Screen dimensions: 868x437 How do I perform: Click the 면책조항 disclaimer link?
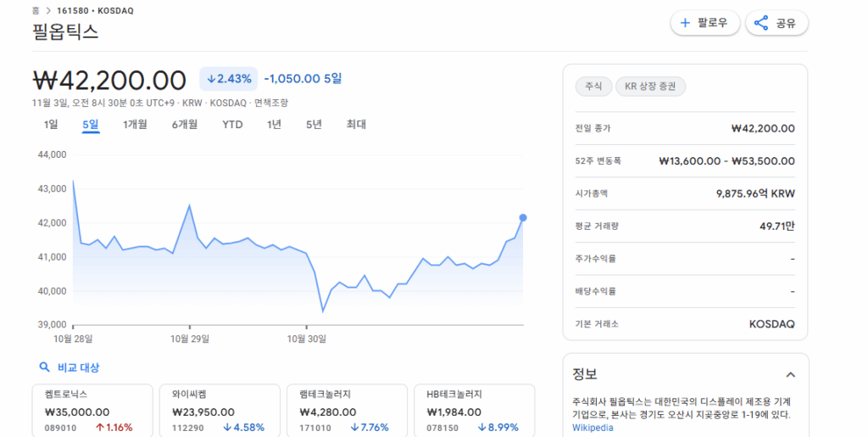[270, 103]
